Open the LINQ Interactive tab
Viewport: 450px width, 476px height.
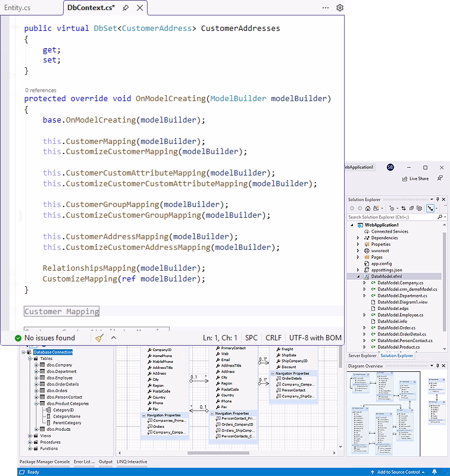pyautogui.click(x=132, y=462)
